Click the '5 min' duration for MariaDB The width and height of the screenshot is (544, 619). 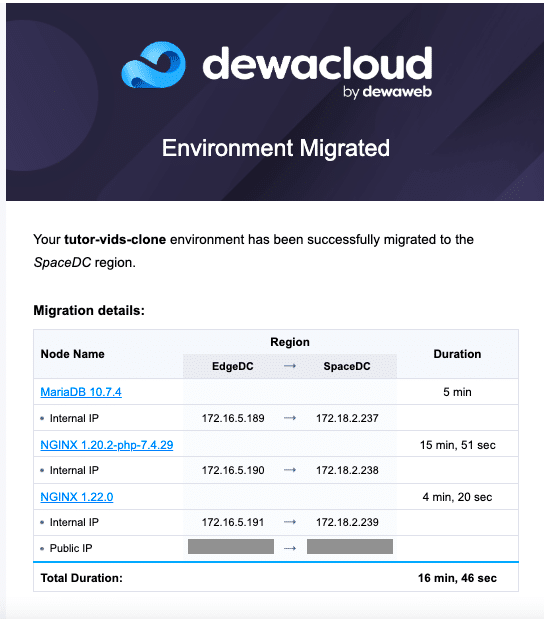tap(457, 392)
